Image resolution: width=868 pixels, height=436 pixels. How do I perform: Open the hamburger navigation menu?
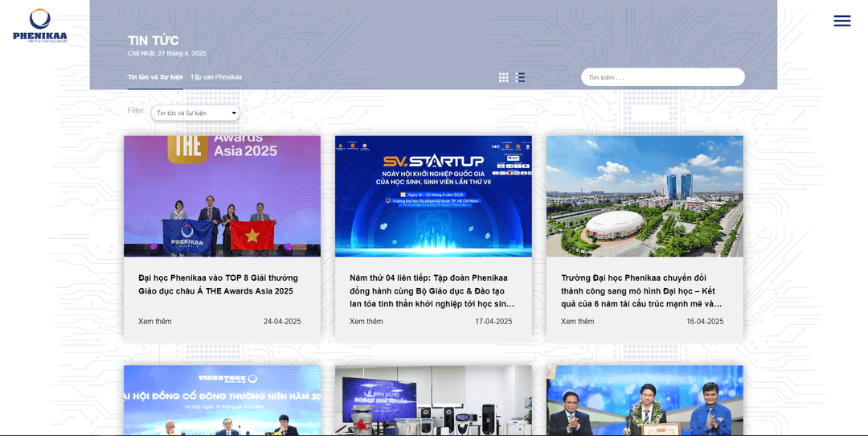(x=841, y=21)
